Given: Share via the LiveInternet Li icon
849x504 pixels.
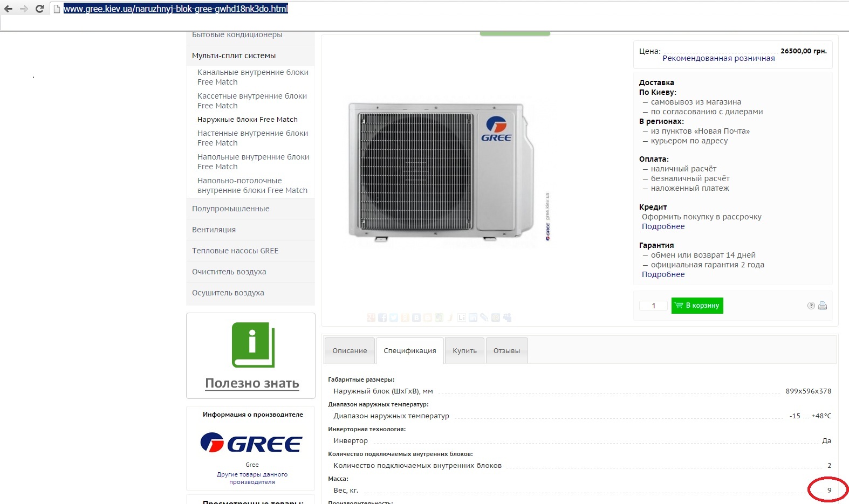Looking at the screenshot, I should click(x=462, y=317).
